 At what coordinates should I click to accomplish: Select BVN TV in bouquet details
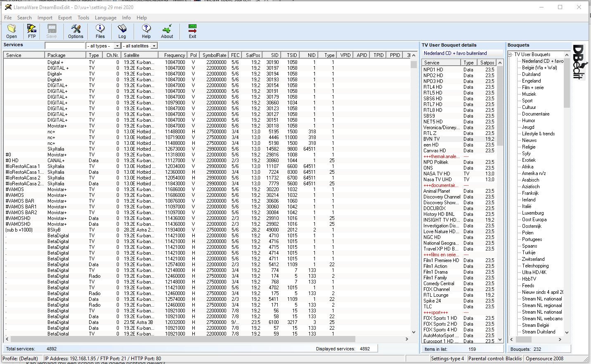459,139
